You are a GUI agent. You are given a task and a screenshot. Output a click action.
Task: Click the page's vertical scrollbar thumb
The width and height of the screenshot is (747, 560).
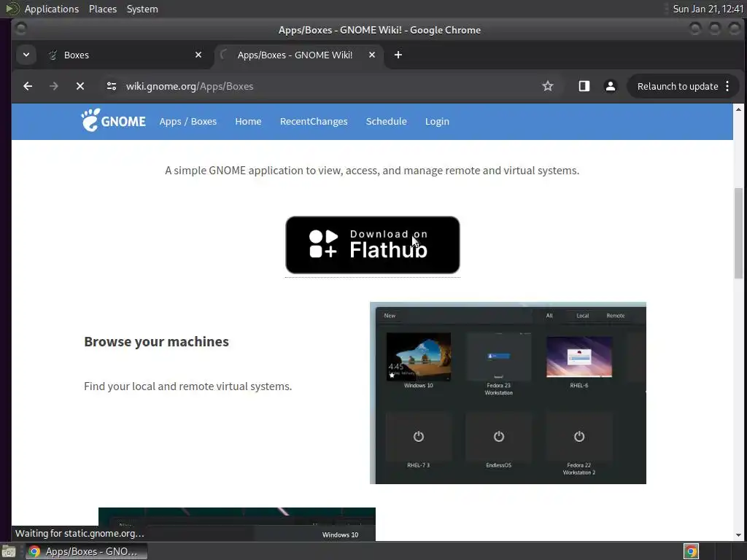click(738, 233)
